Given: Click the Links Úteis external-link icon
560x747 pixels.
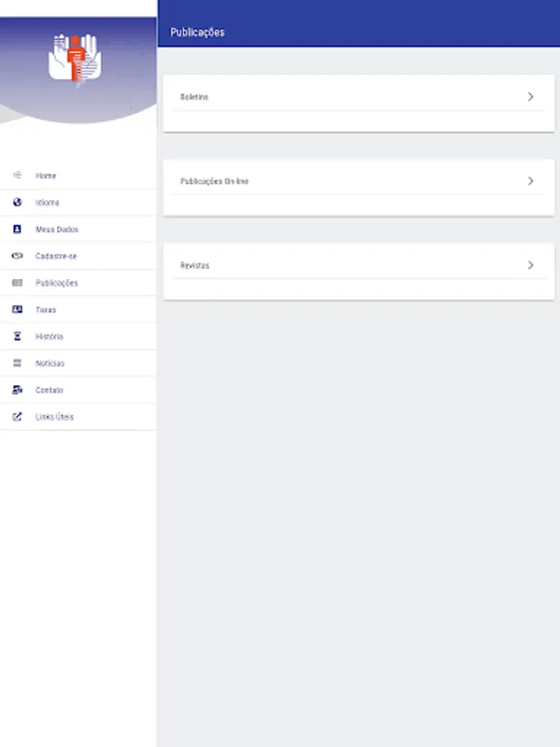Looking at the screenshot, I should 17,417.
